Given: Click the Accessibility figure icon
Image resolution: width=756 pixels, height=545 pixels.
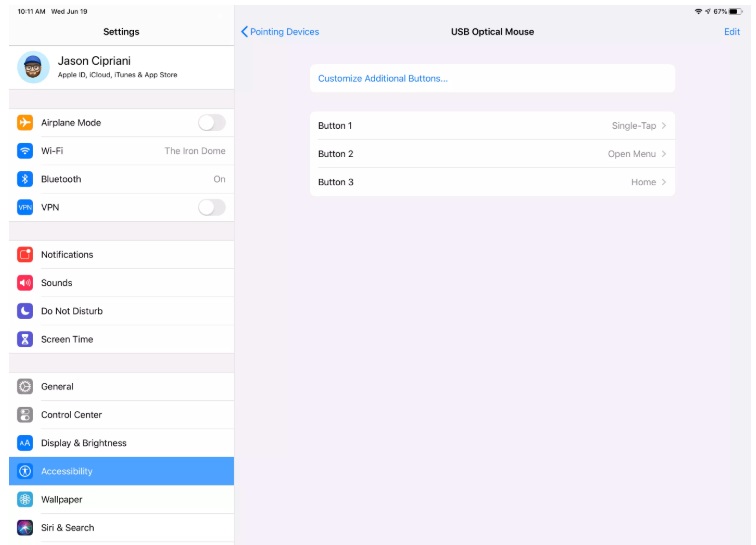Looking at the screenshot, I should click(x=25, y=471).
